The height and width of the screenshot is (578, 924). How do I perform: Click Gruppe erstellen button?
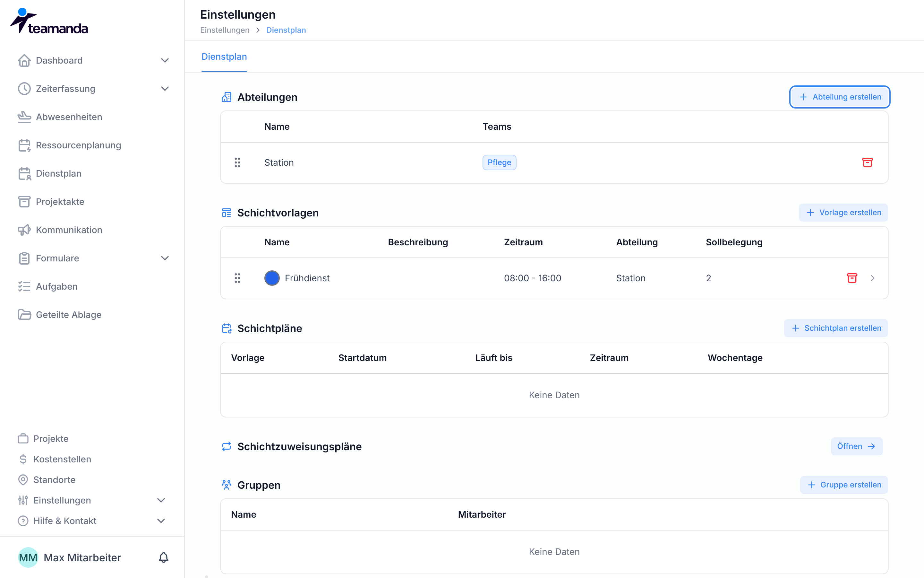point(844,485)
